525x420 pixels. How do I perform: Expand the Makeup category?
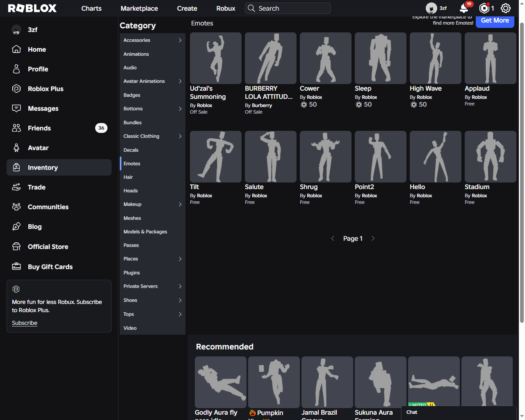(x=180, y=204)
